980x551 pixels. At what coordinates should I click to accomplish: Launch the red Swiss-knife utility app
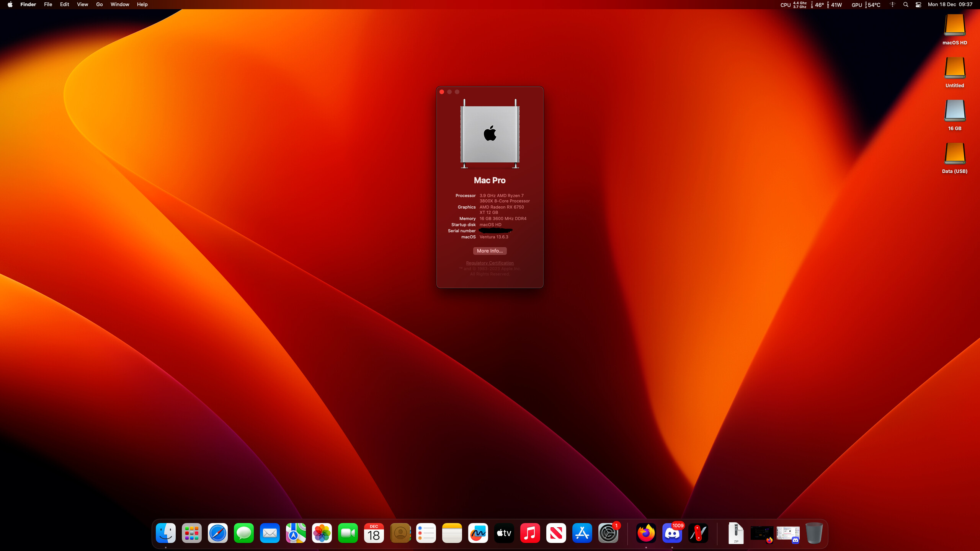(698, 533)
